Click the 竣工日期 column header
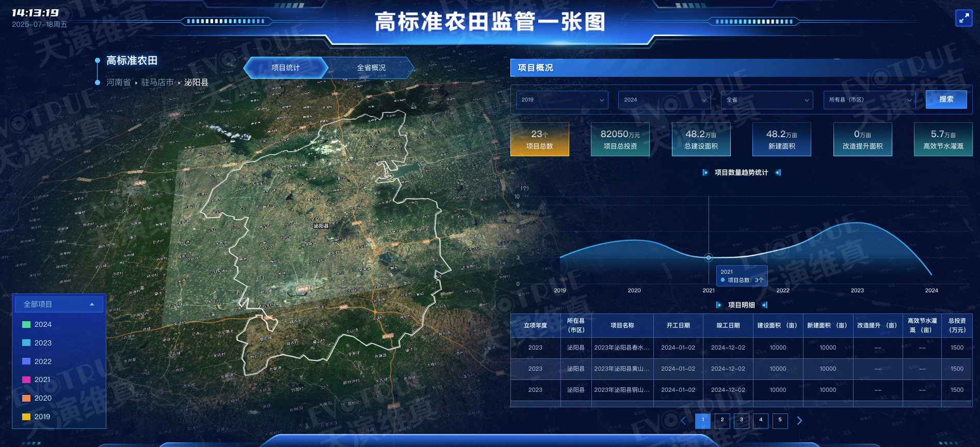Viewport: 980px width, 447px height. tap(728, 325)
